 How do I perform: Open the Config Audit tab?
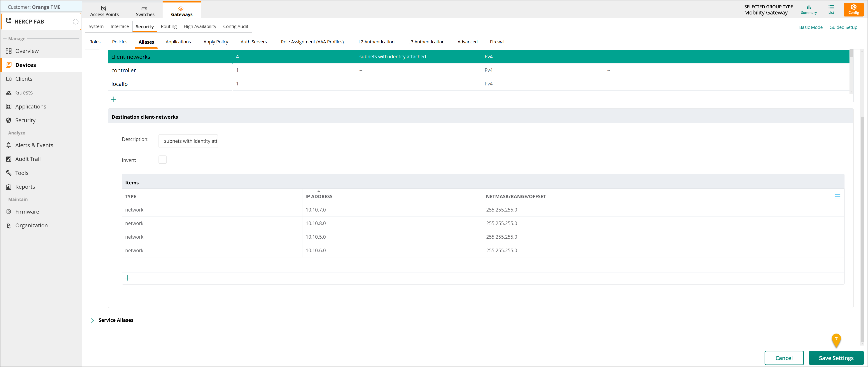click(236, 26)
